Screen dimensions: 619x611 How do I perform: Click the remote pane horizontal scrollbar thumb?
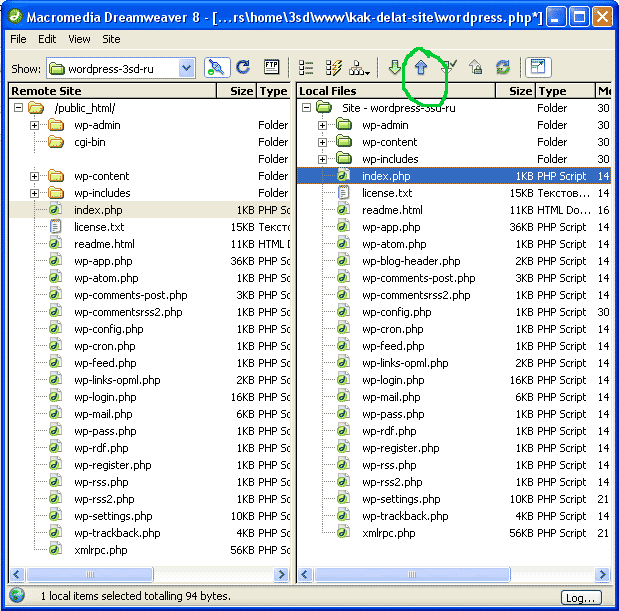click(x=90, y=574)
